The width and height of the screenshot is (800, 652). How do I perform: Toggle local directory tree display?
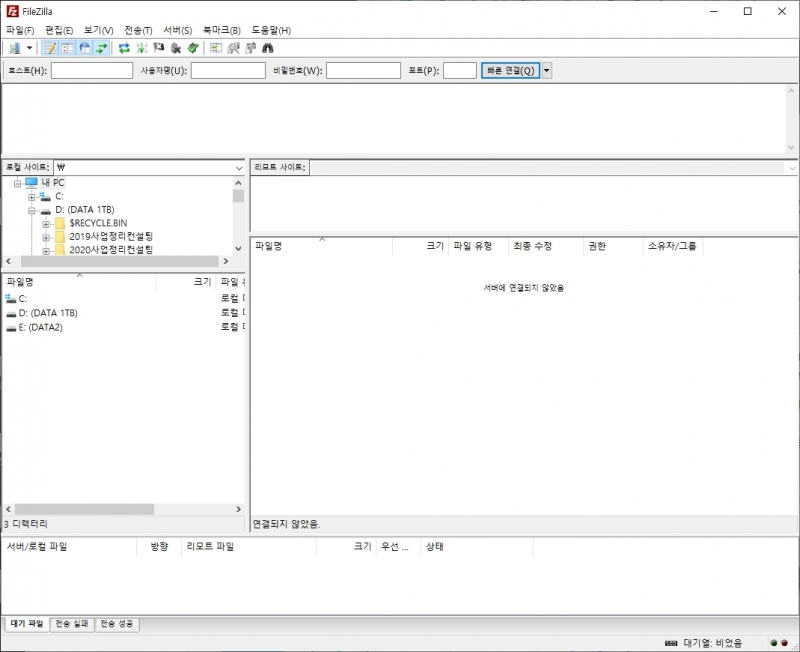tap(67, 48)
